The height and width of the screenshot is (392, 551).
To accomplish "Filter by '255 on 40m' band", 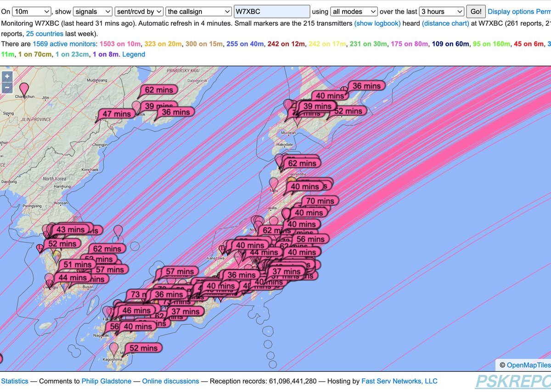I will tap(245, 44).
